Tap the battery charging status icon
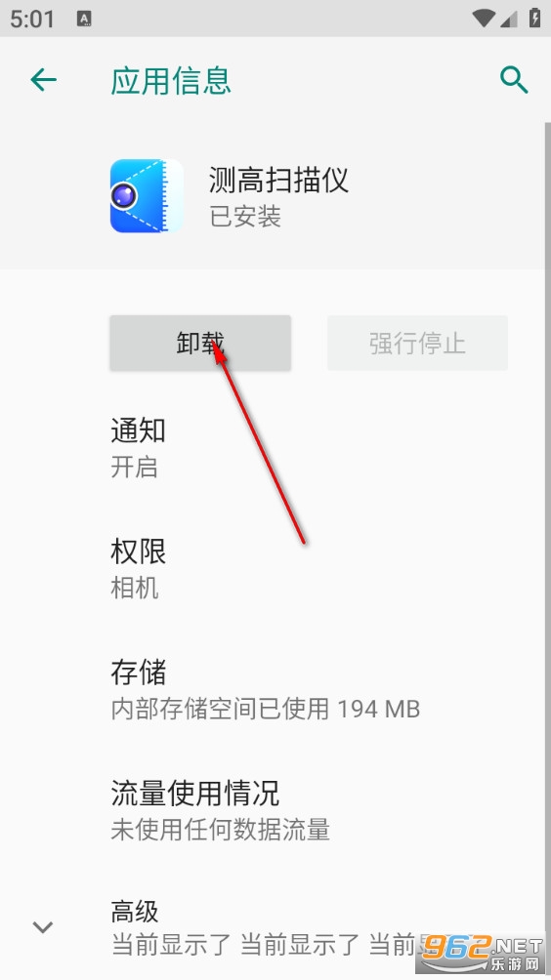This screenshot has height=980, width=551. pos(534,19)
